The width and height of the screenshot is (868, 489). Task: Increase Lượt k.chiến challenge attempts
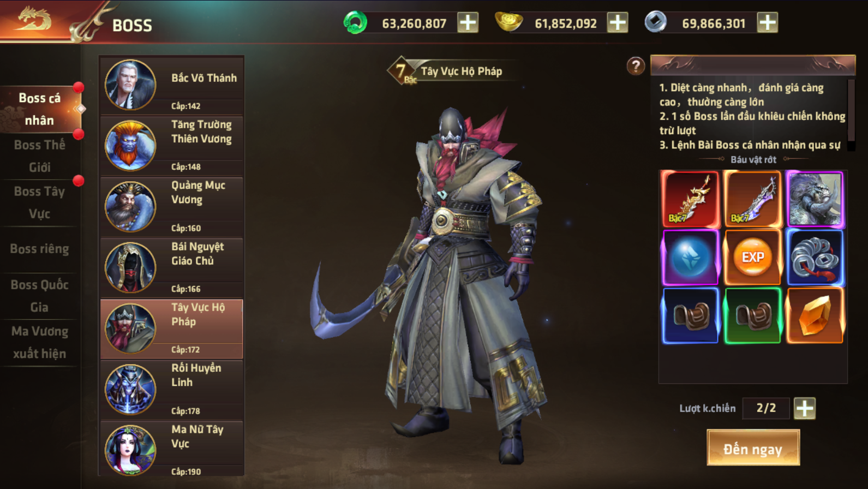805,408
